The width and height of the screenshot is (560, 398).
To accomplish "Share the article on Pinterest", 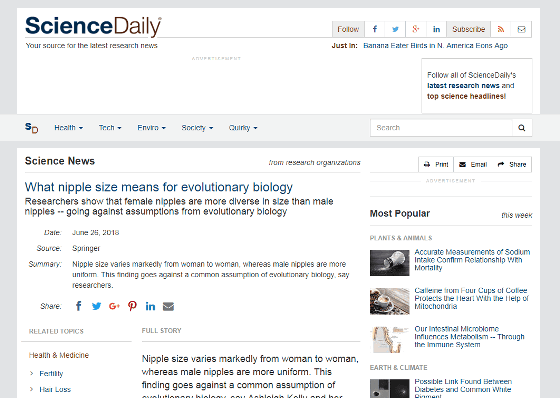I will [x=132, y=306].
